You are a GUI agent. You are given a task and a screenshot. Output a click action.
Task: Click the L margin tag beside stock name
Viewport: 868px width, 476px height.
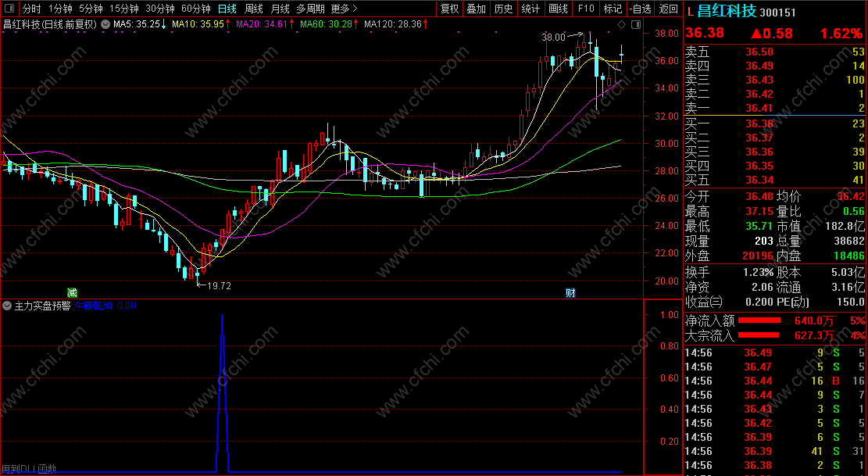click(690, 11)
